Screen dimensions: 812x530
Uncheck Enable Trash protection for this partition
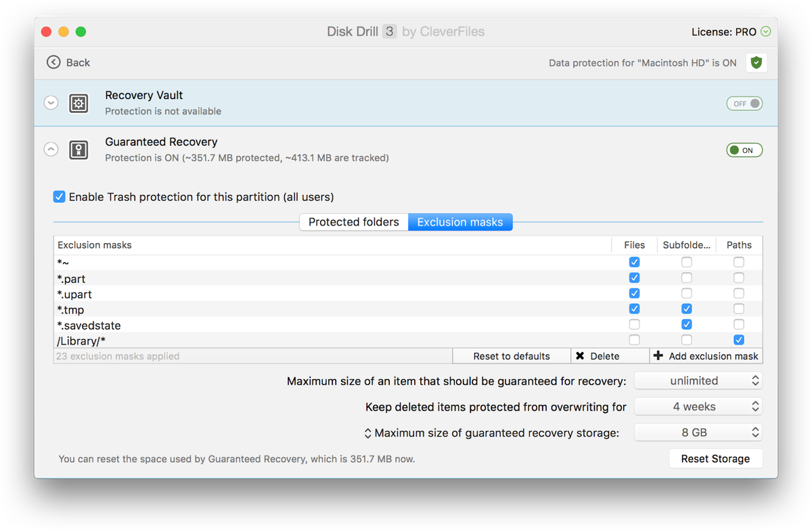click(60, 197)
